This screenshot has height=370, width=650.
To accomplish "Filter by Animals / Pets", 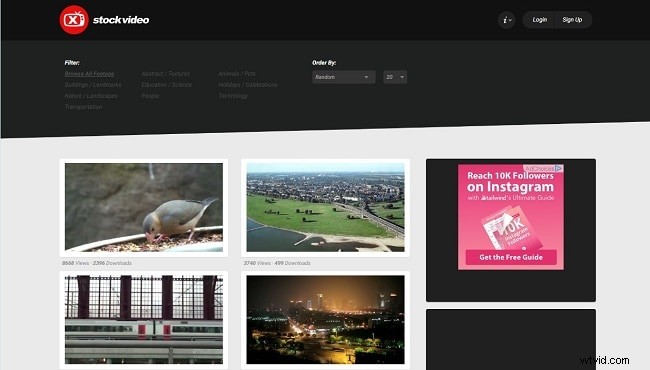I will (x=237, y=74).
